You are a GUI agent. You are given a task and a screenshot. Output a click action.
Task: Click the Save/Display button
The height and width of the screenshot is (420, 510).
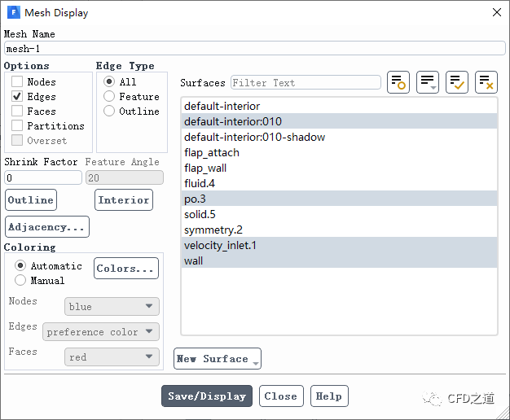tap(207, 396)
